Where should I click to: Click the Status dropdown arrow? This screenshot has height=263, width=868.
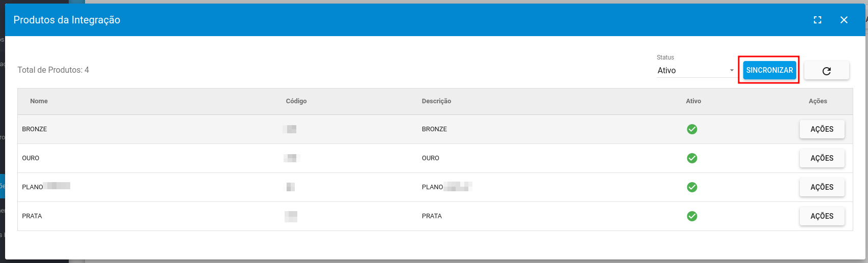pos(732,71)
